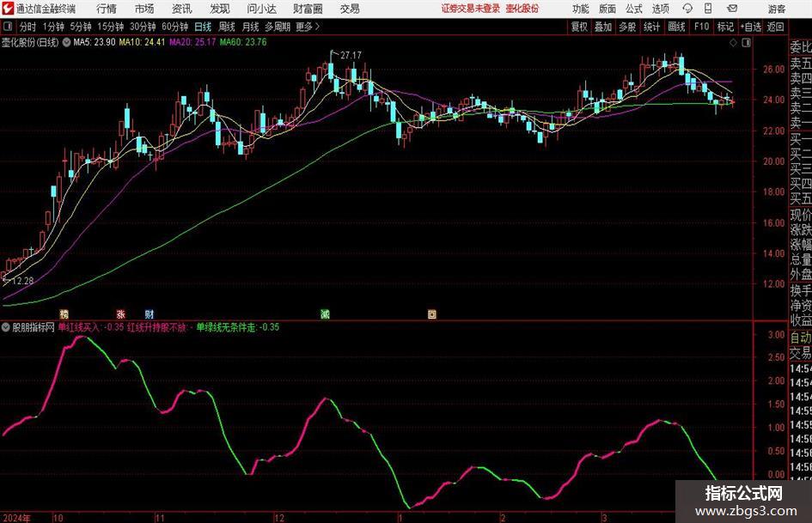Switch to 周线 weekly period
Viewport: 812px width, 523px height.
pos(226,27)
